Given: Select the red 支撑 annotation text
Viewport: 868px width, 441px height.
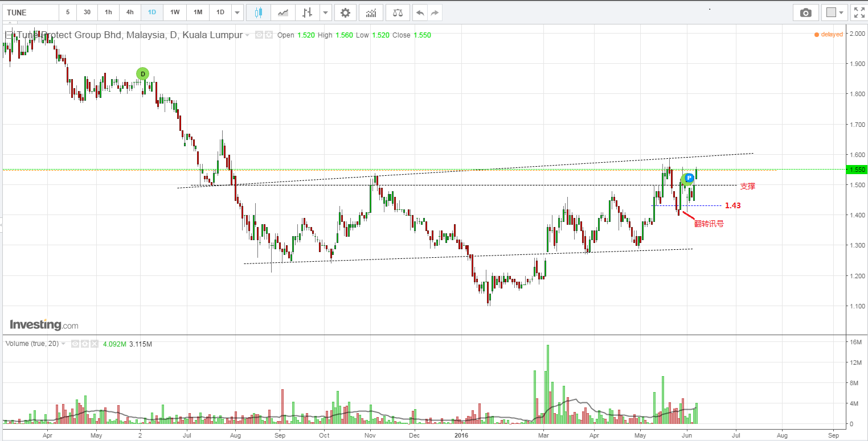Looking at the screenshot, I should click(747, 186).
